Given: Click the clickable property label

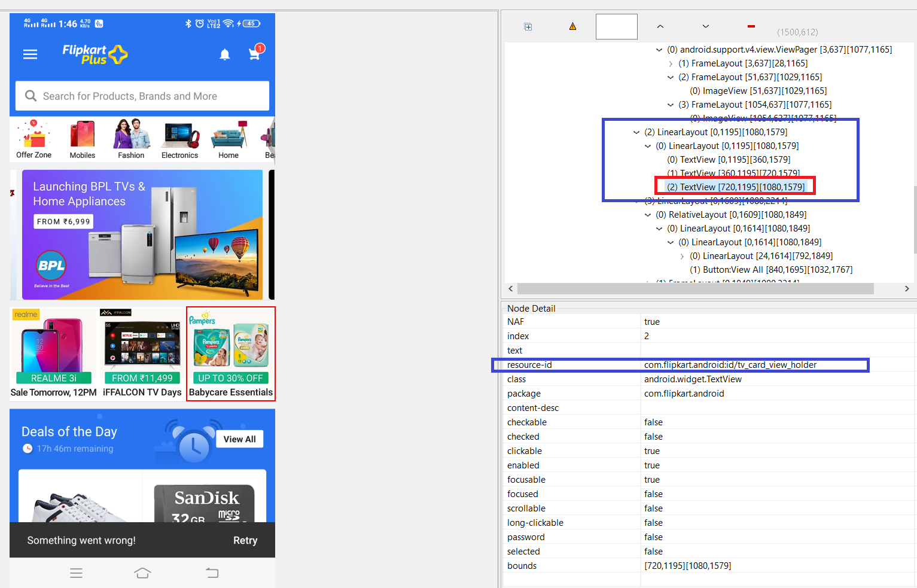Looking at the screenshot, I should click(x=524, y=451).
